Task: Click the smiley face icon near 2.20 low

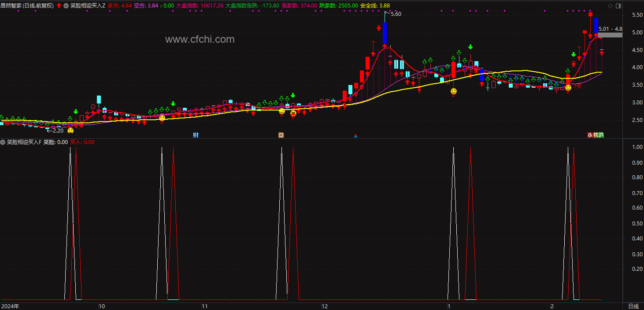Action: 70,130
